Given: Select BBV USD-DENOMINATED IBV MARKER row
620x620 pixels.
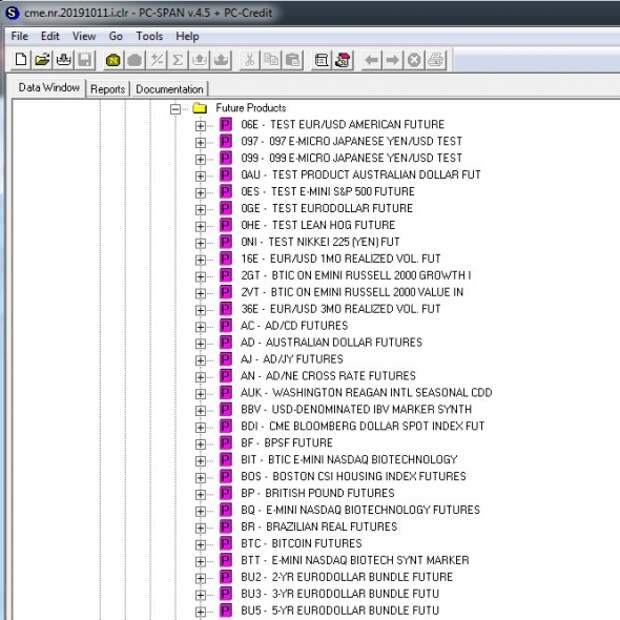Looking at the screenshot, I should click(x=356, y=409).
